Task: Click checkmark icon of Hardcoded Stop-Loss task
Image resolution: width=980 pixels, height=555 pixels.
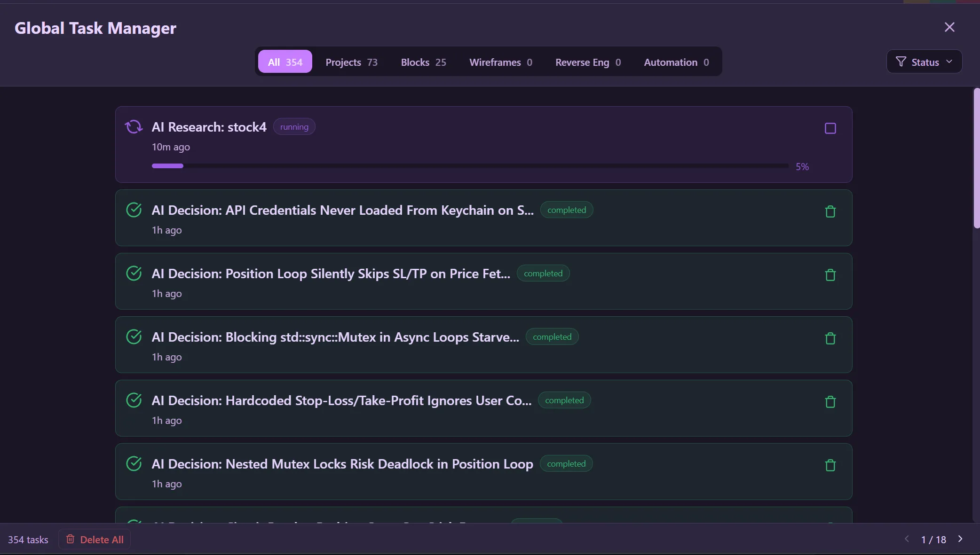Action: coord(134,400)
